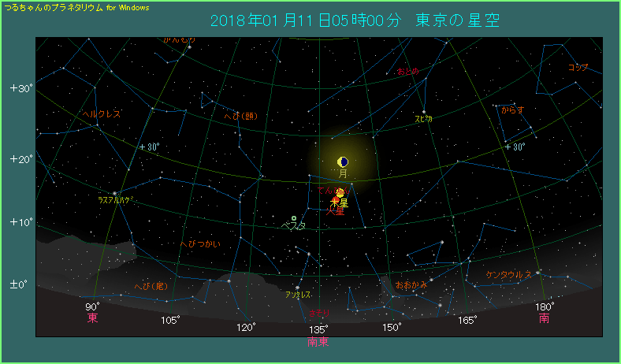
Task: Click the おとめ Virgo constellation label
Action: [x=408, y=72]
